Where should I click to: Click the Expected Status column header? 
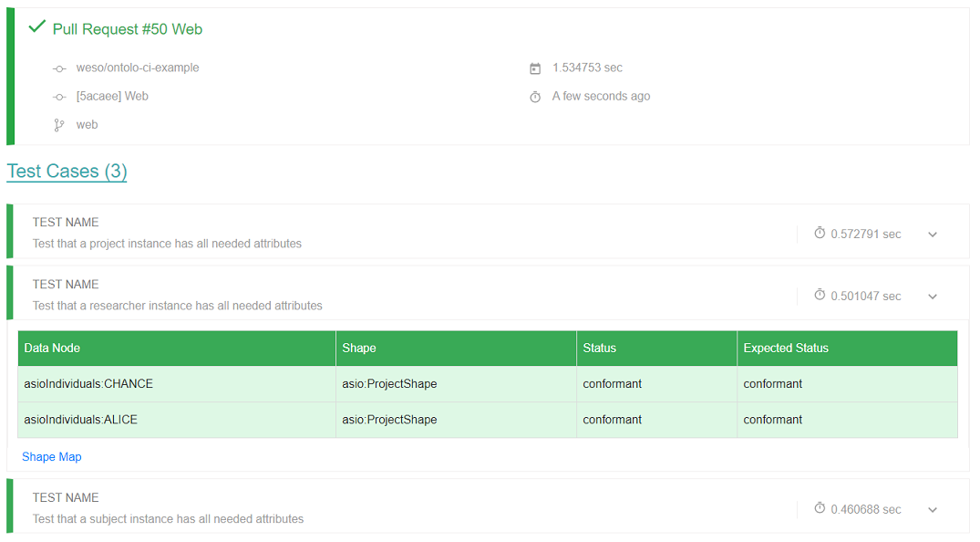[847, 348]
